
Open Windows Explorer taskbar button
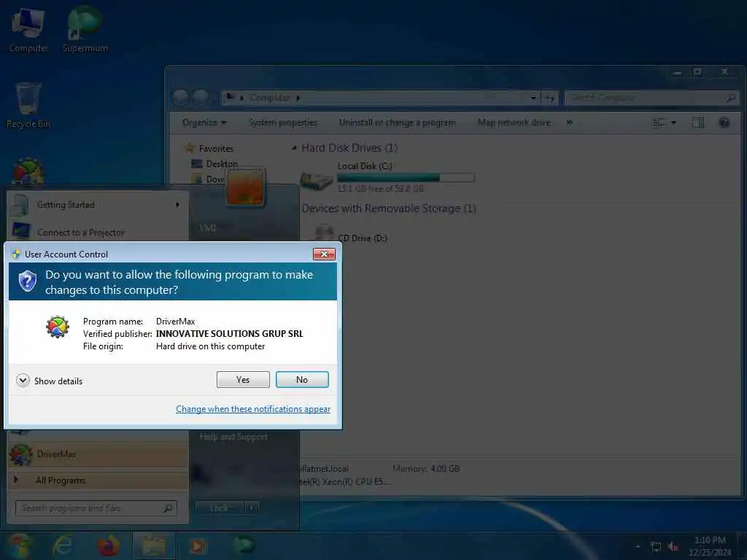[153, 545]
